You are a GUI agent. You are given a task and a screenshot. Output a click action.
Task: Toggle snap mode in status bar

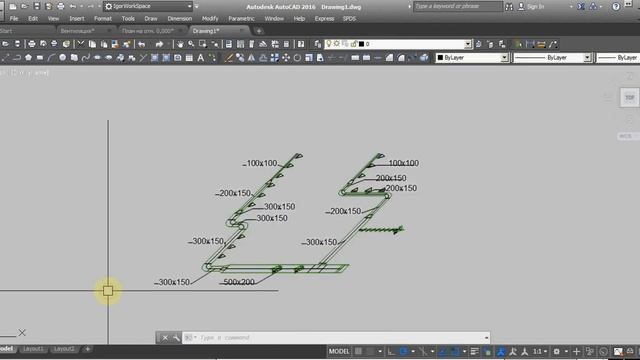[370, 351]
